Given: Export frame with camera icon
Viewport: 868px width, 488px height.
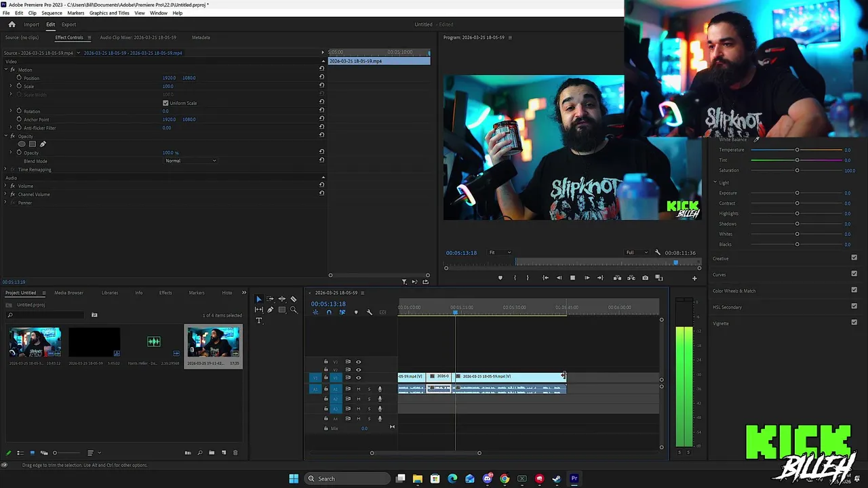Looking at the screenshot, I should (645, 278).
